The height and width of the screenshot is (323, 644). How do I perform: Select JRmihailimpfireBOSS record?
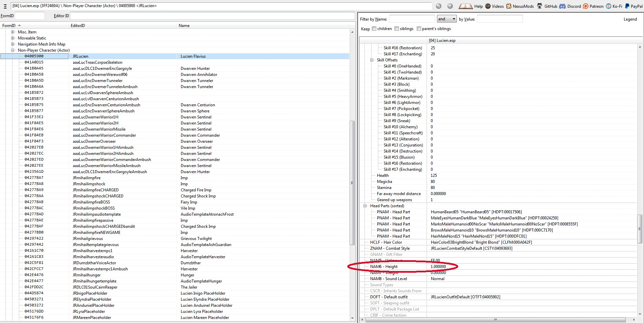175,202
